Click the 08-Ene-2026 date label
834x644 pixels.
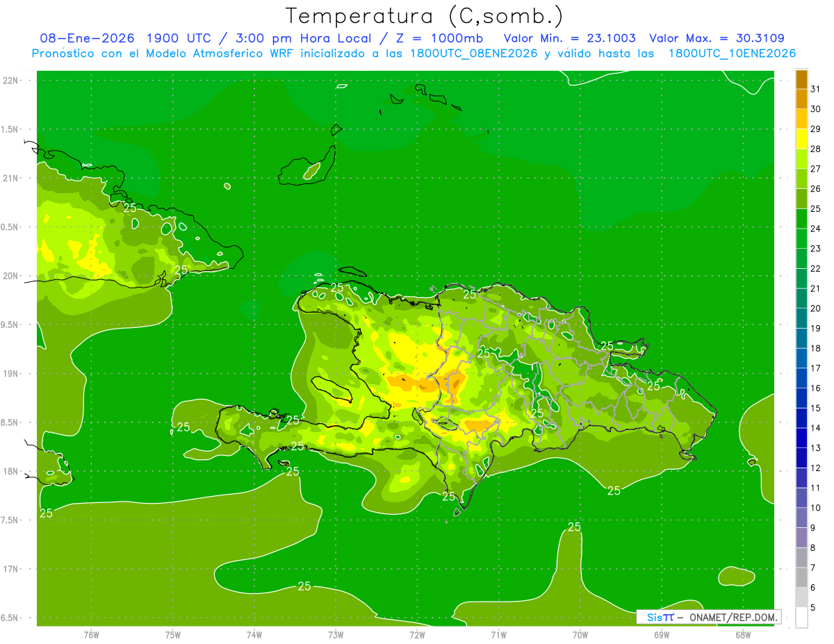(87, 38)
